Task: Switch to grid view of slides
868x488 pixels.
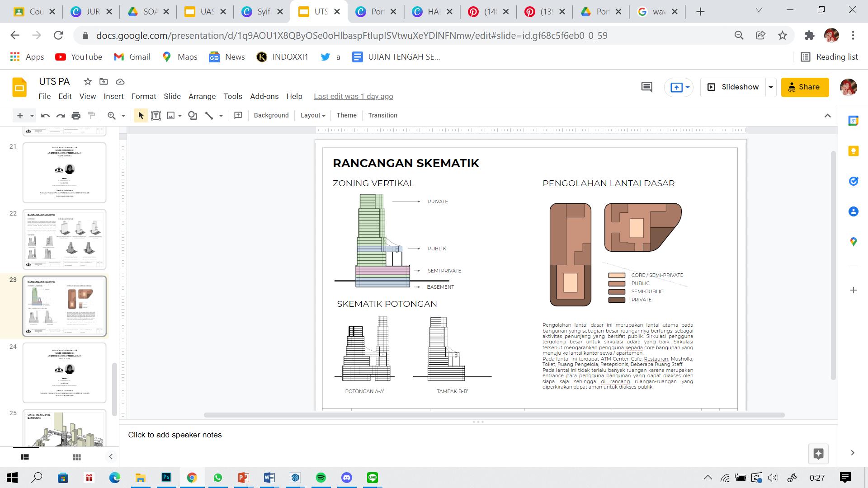Action: pos(77,457)
